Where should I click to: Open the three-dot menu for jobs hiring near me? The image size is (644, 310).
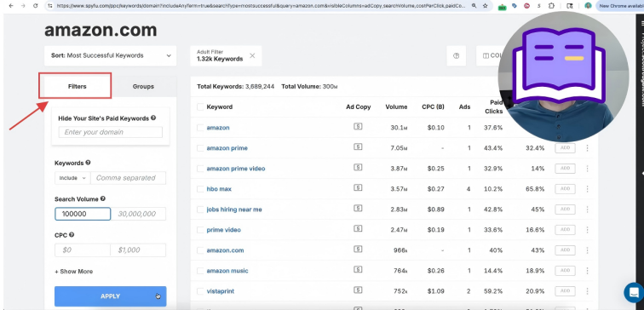pos(587,210)
